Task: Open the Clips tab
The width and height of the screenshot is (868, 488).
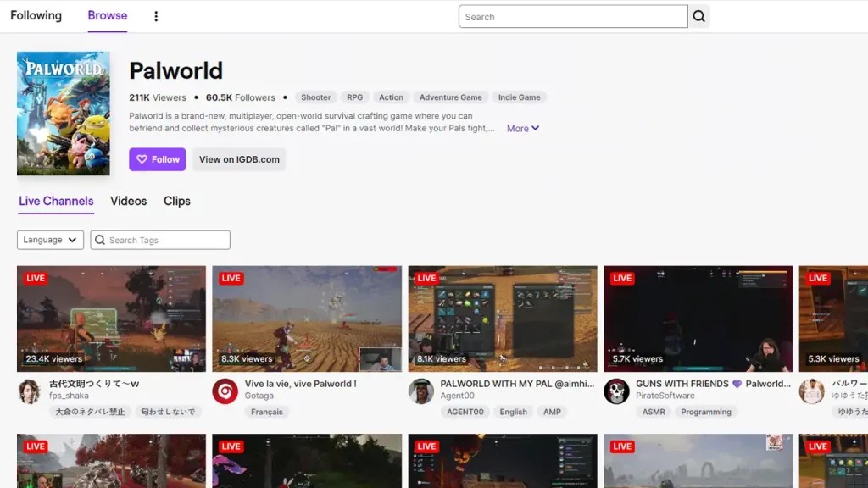Action: 176,201
